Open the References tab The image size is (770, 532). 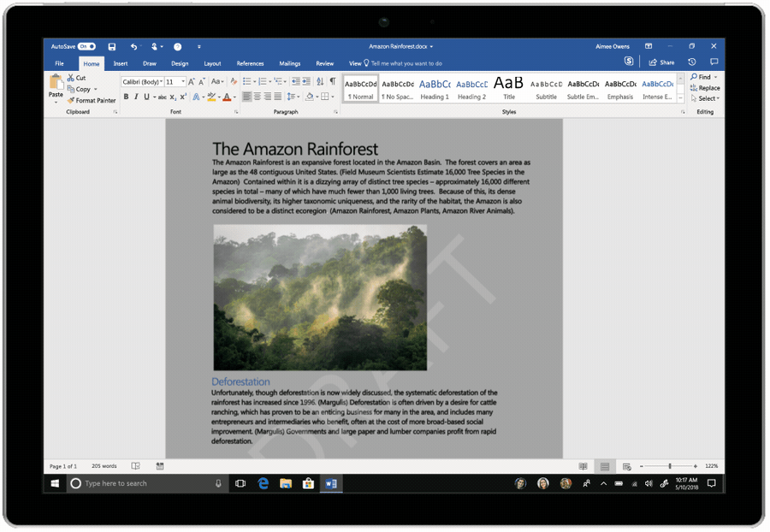(x=250, y=63)
